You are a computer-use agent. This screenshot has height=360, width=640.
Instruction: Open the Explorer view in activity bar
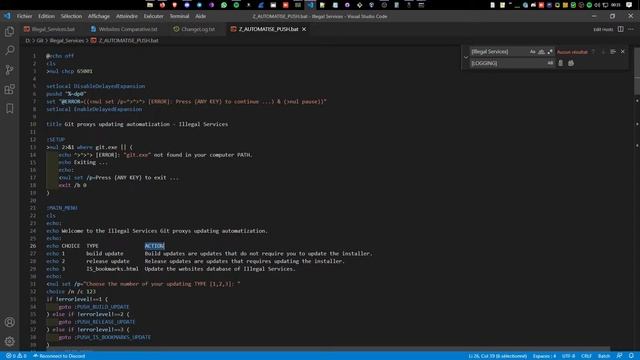9,31
